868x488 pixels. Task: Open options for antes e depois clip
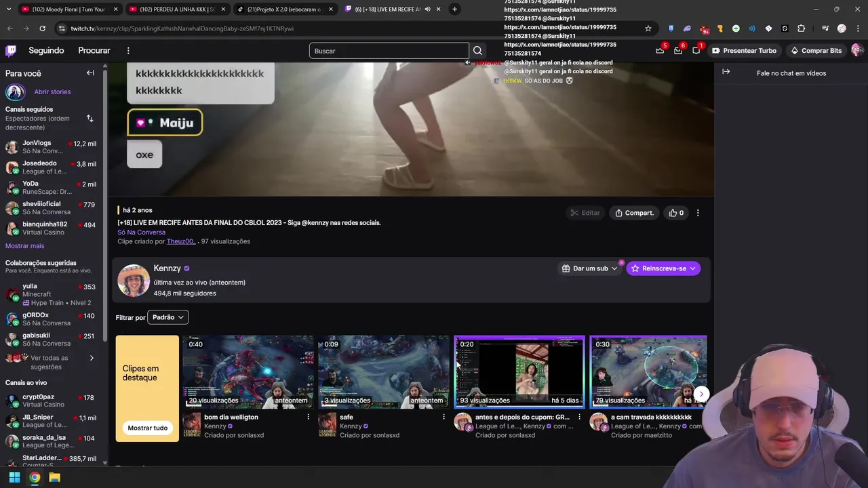(x=579, y=417)
